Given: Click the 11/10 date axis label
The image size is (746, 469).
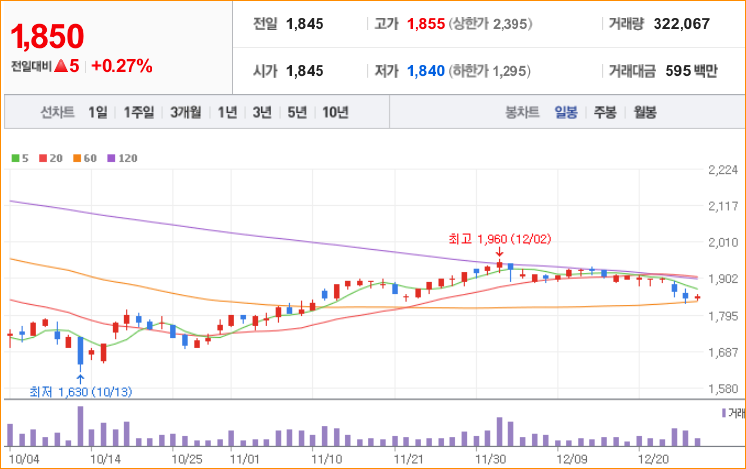Looking at the screenshot, I should pyautogui.click(x=326, y=459).
